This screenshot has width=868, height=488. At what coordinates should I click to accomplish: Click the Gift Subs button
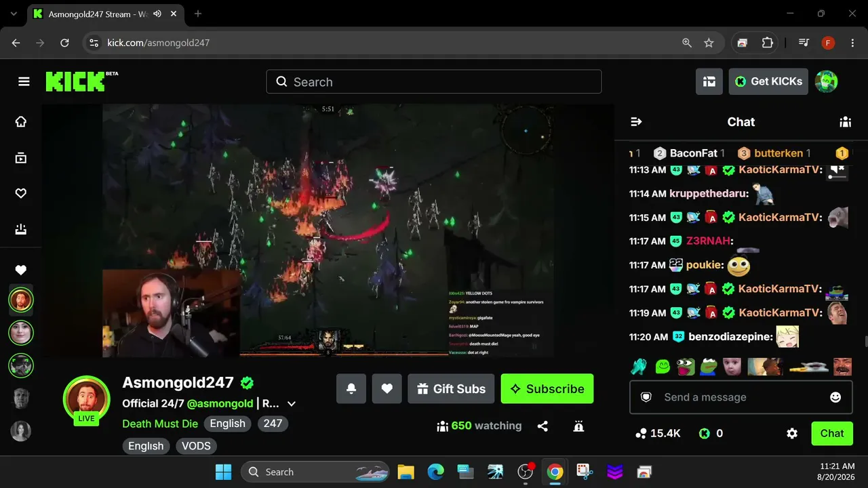[x=451, y=388]
